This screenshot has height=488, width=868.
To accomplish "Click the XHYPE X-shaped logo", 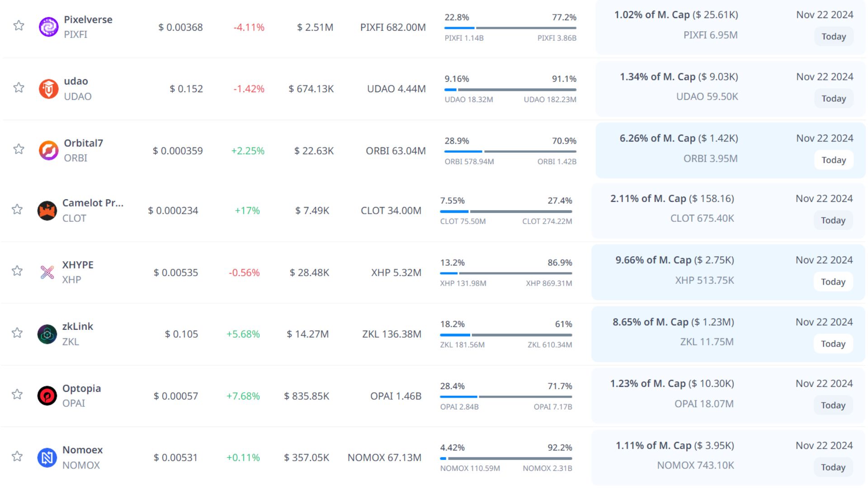I will (47, 272).
